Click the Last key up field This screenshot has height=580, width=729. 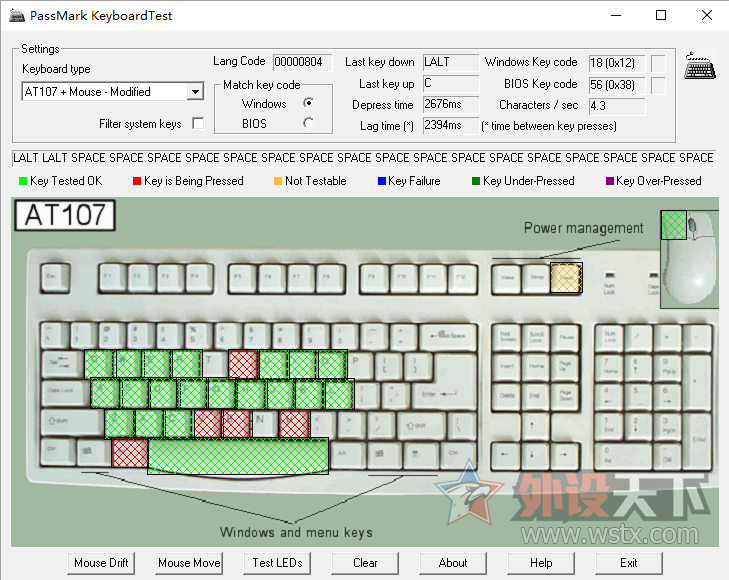451,84
